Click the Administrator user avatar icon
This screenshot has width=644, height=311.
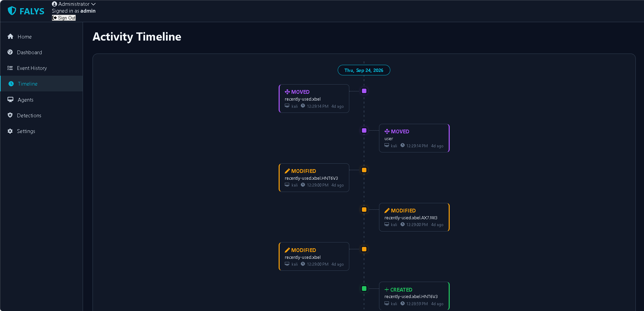coord(54,4)
